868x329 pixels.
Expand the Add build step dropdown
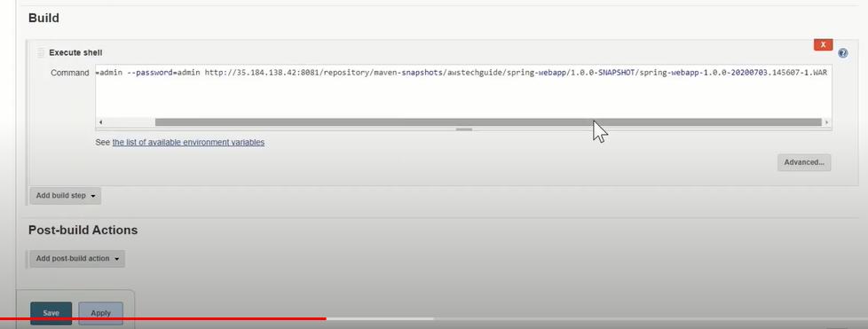pos(66,196)
